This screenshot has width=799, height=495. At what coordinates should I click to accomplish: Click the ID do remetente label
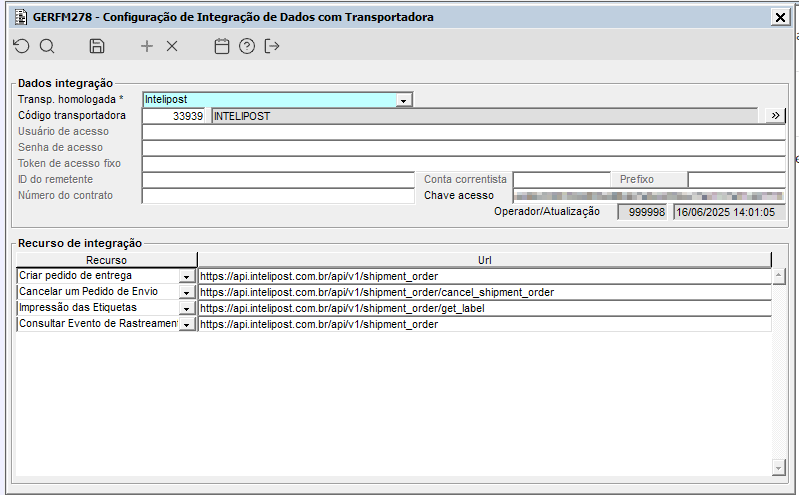coord(56,179)
